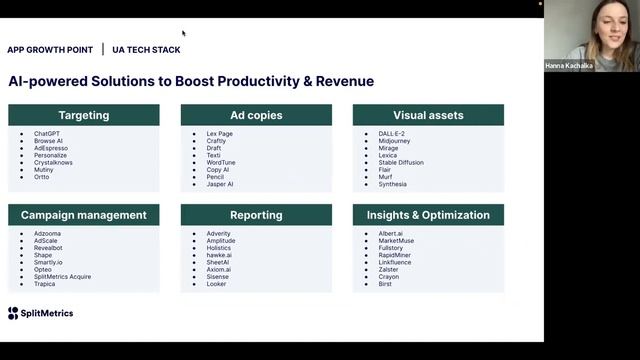Image resolution: width=640 pixels, height=360 pixels.
Task: Click Adzooma in Campaign management
Action: [x=47, y=233]
